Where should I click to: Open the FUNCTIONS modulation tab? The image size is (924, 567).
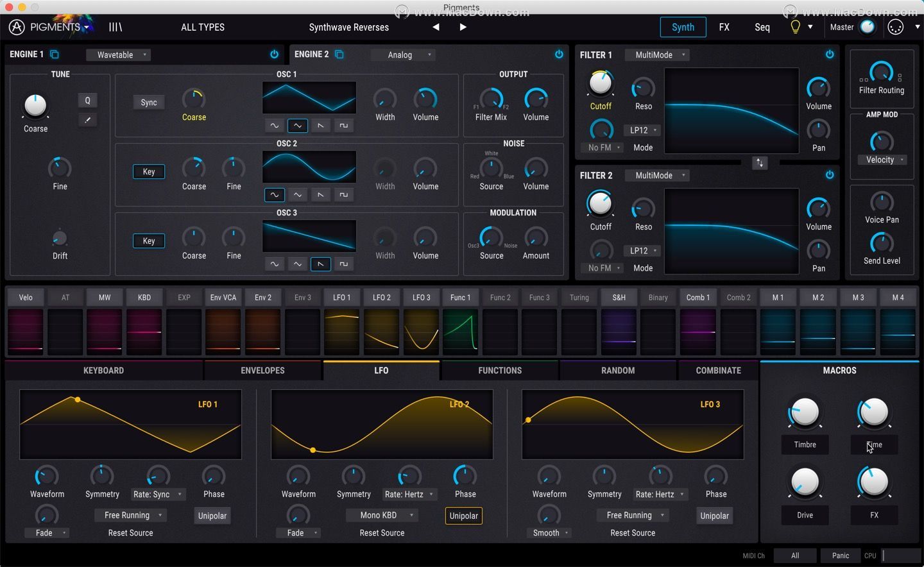(500, 370)
